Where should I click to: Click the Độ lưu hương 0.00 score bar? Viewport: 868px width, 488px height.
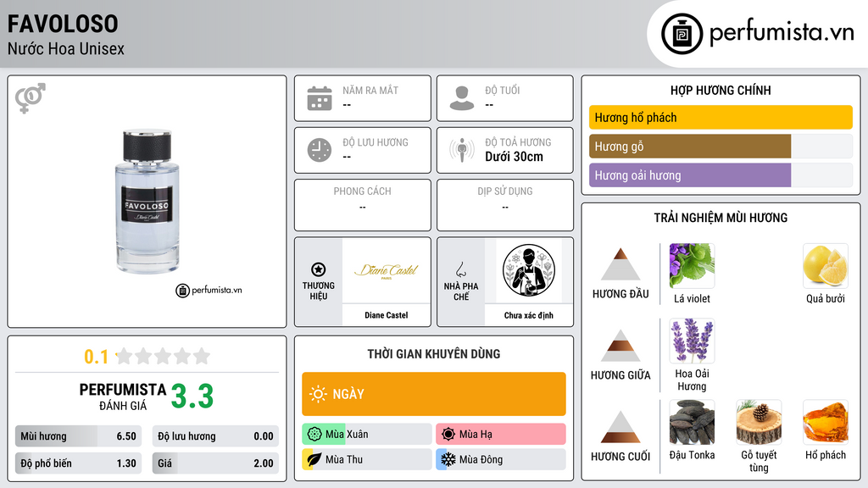[x=215, y=436]
